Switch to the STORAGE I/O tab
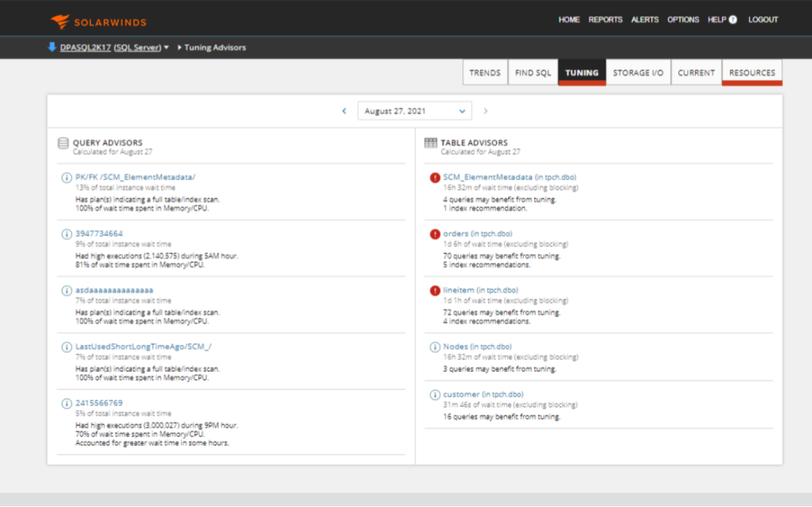This screenshot has height=507, width=812. coord(639,72)
